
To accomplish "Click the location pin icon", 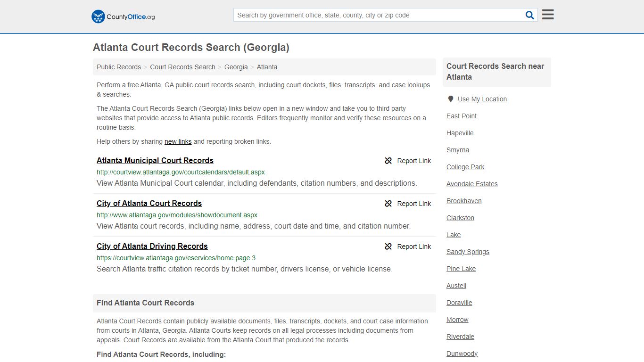I will [x=451, y=99].
